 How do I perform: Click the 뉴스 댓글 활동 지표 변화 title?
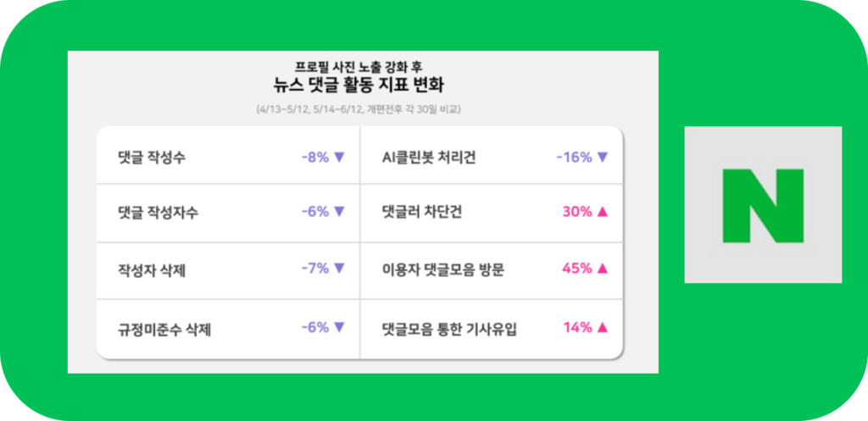[359, 85]
